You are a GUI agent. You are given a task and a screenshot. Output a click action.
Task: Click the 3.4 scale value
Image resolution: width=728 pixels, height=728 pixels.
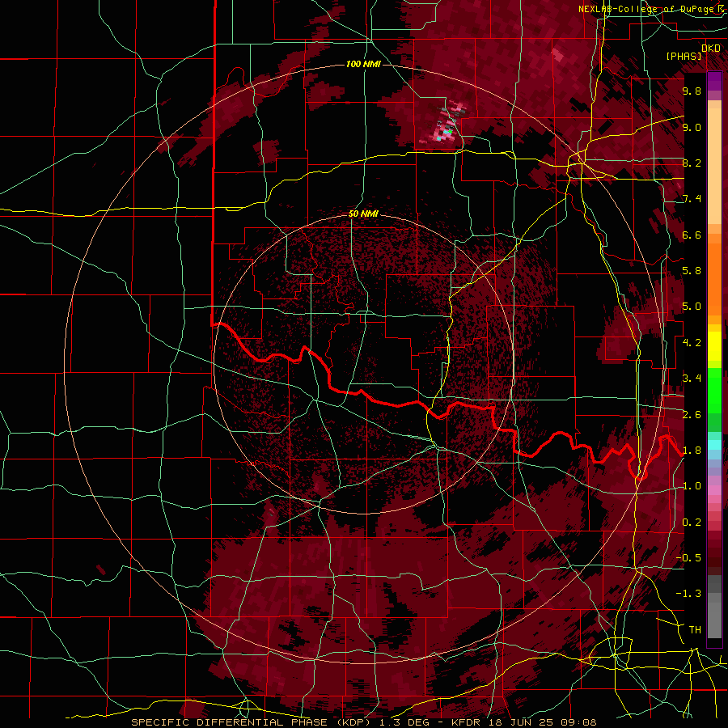coord(692,379)
